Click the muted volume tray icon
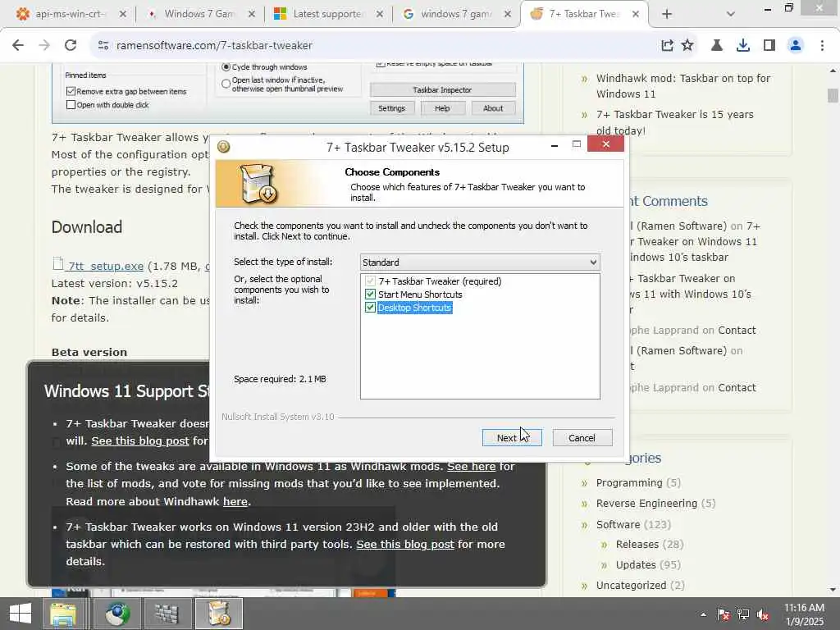 (763, 614)
